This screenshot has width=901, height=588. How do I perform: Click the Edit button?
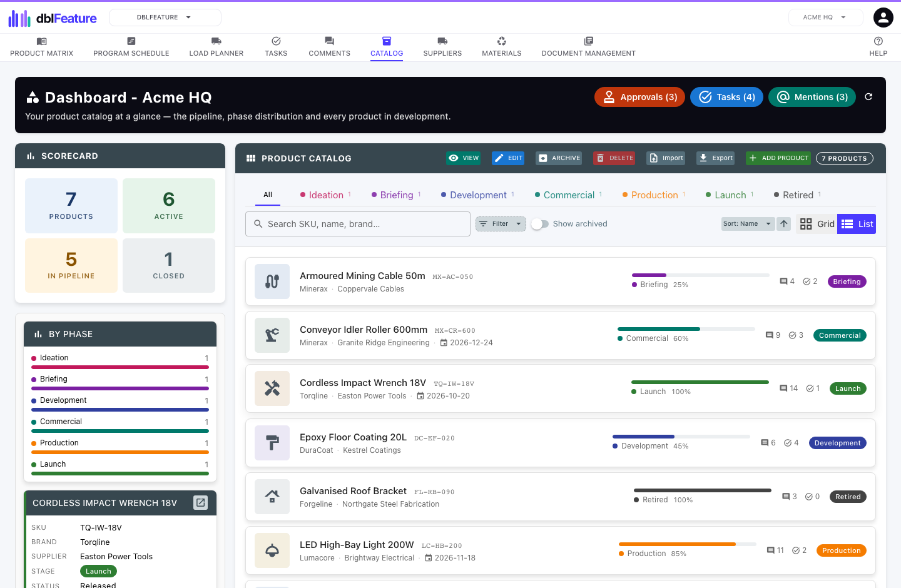point(508,158)
